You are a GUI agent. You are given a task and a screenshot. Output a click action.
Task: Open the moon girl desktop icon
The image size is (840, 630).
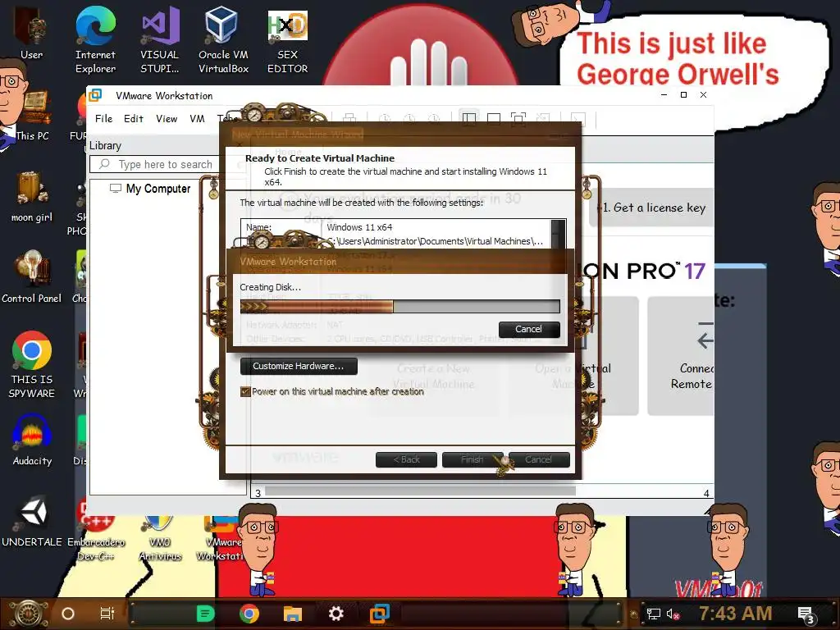click(x=31, y=196)
